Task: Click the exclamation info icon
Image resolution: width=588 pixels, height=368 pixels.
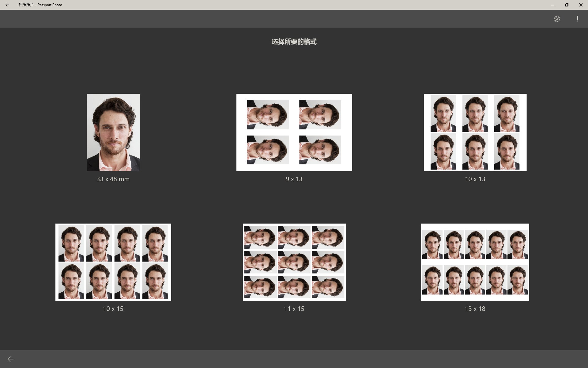Action: 577,18
